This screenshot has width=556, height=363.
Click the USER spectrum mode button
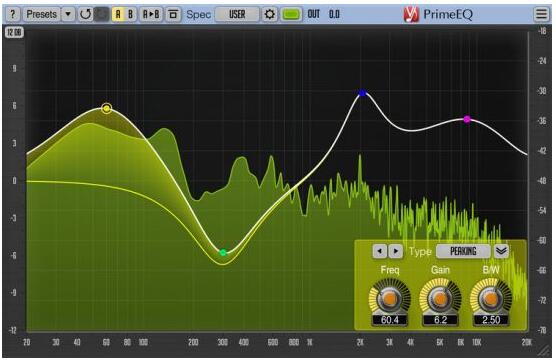pyautogui.click(x=237, y=15)
